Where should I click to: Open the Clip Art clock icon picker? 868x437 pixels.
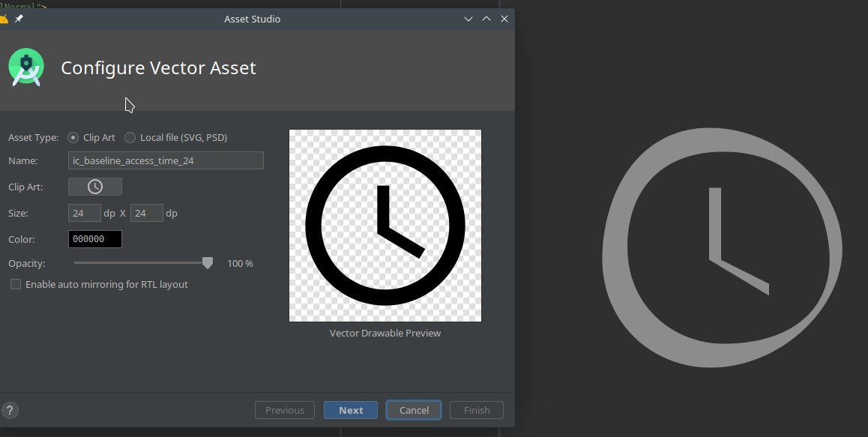click(x=95, y=187)
